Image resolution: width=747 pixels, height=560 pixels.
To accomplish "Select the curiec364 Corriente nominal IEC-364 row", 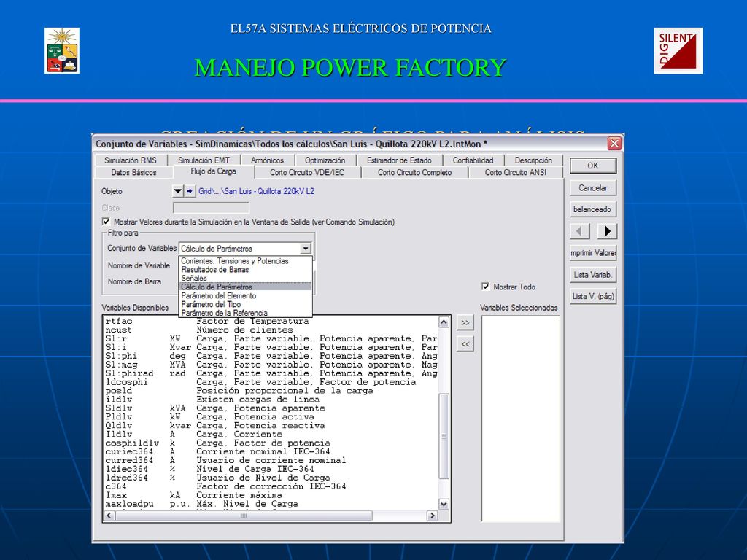I will 271,451.
